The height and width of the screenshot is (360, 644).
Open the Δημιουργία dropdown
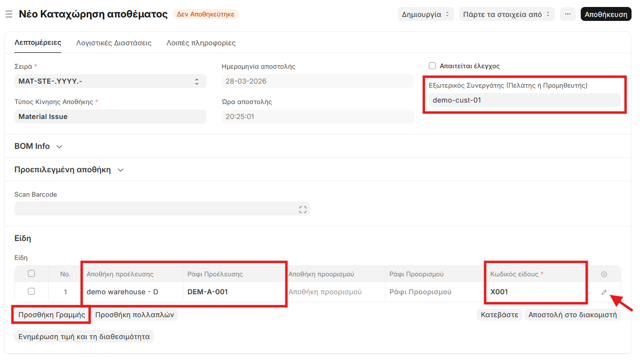(x=426, y=14)
